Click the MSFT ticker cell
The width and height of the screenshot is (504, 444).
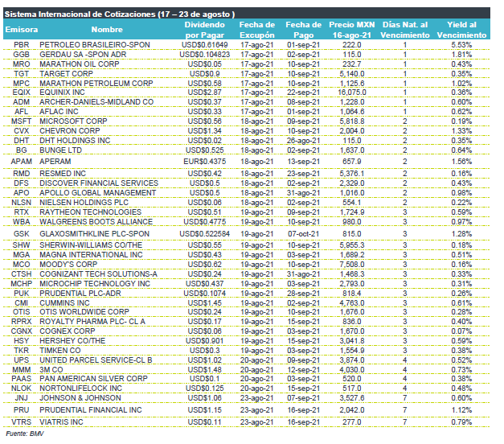tap(22, 121)
